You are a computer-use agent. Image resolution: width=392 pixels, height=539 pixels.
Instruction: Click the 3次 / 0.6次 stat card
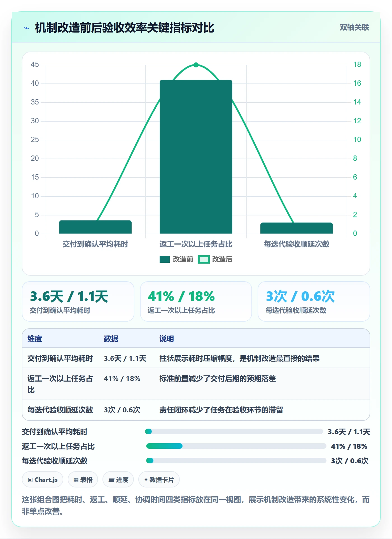[314, 301]
